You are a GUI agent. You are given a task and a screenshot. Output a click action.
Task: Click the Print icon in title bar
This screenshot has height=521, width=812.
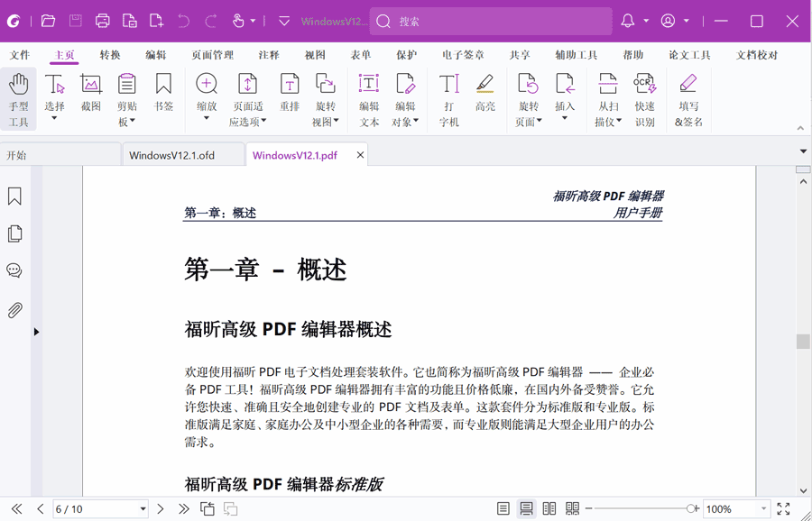(103, 21)
